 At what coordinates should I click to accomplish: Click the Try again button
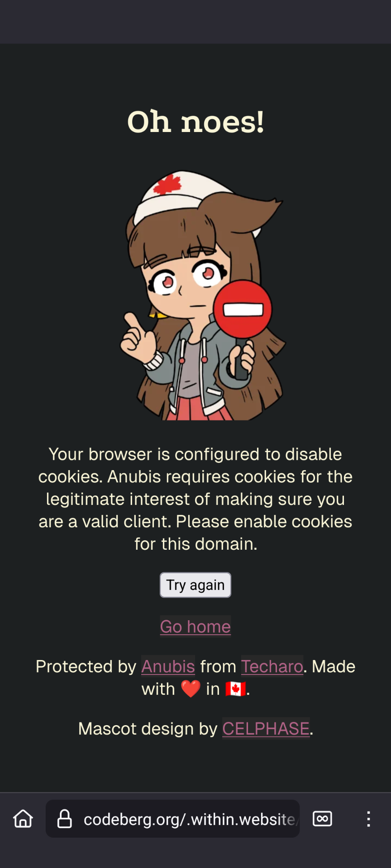coord(195,585)
